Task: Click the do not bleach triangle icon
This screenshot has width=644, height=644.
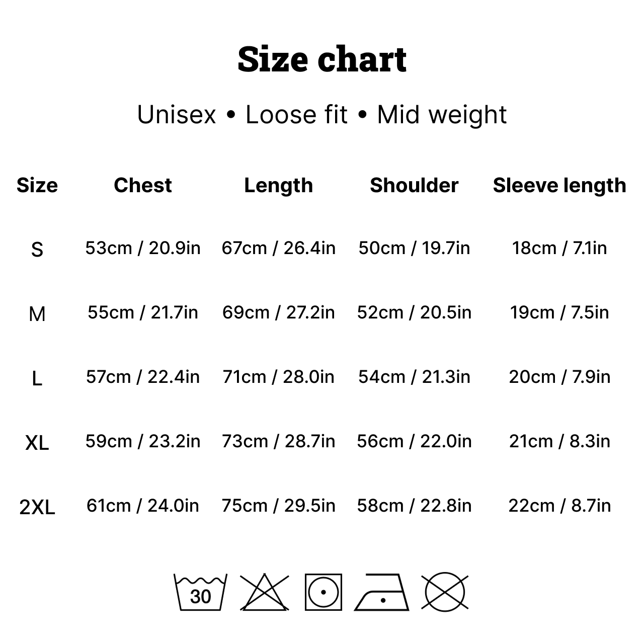Action: [x=265, y=592]
